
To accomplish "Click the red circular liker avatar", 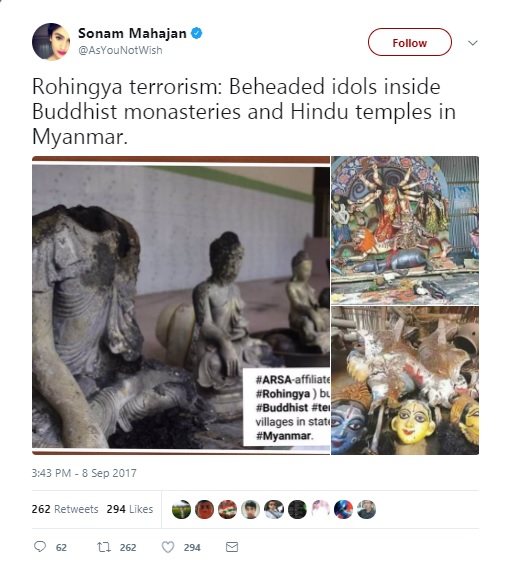I will pos(204,509).
